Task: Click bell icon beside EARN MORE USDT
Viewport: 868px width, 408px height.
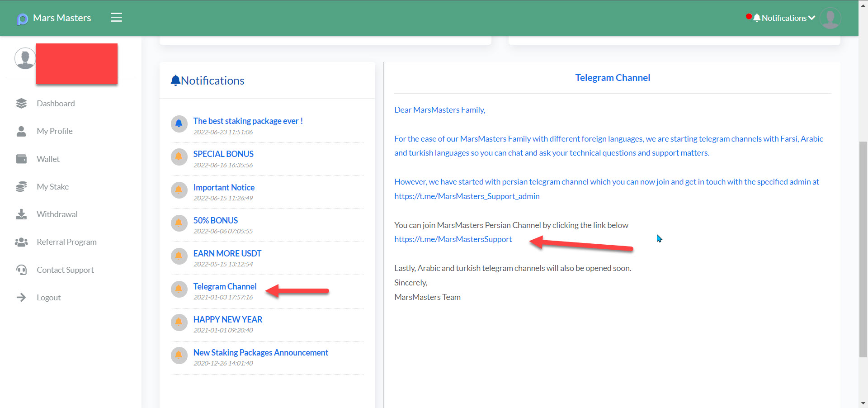Action: click(x=179, y=256)
